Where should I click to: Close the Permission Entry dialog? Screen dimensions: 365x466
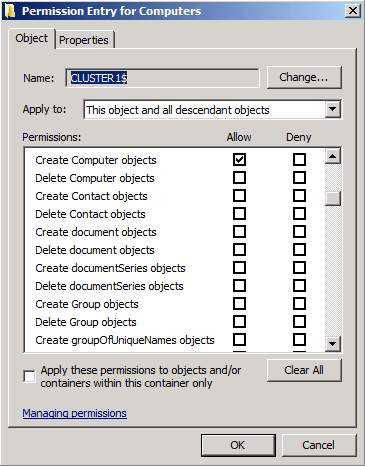(x=353, y=11)
